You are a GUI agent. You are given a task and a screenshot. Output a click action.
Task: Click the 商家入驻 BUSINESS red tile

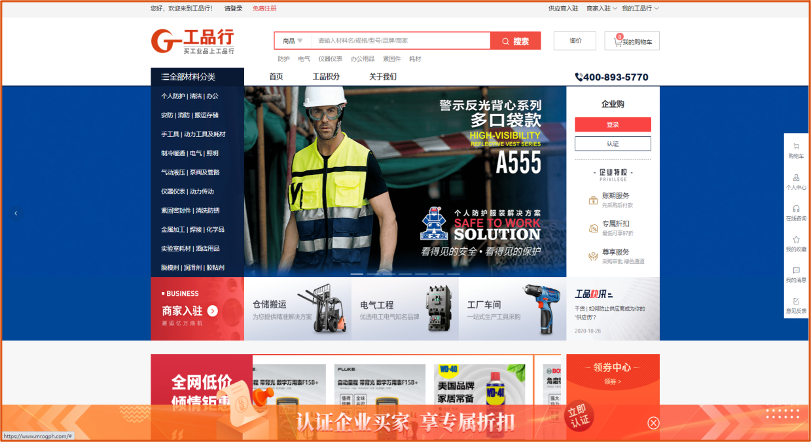[197, 309]
